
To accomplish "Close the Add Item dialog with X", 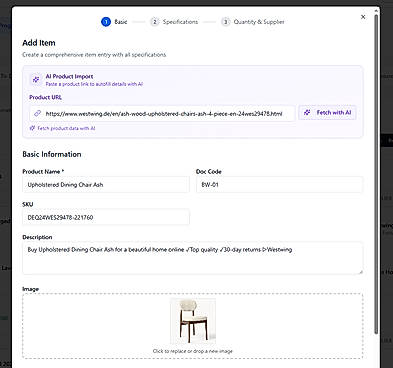I will tap(363, 17).
